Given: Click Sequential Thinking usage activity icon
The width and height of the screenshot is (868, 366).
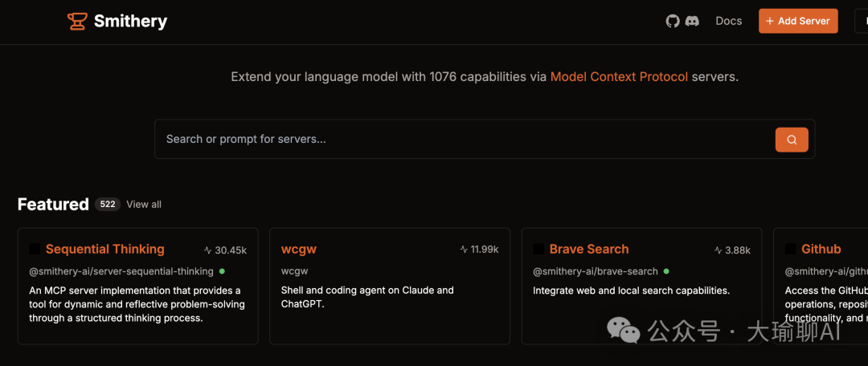Looking at the screenshot, I should 208,250.
